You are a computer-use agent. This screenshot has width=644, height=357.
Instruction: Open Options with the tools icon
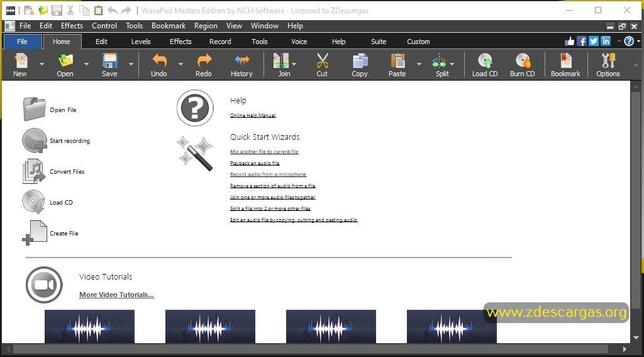pyautogui.click(x=608, y=61)
